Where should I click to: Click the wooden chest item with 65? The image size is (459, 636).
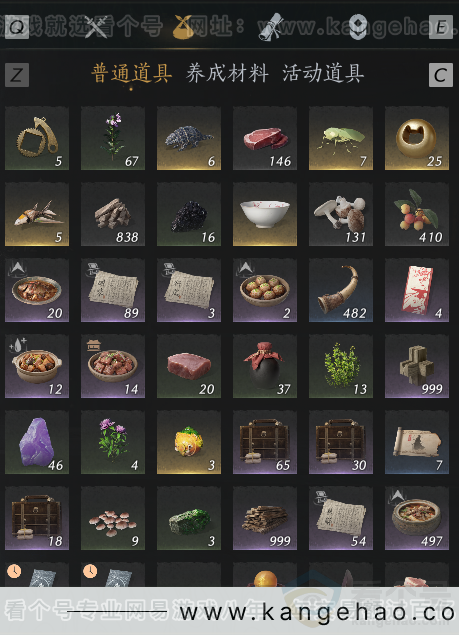[265, 442]
